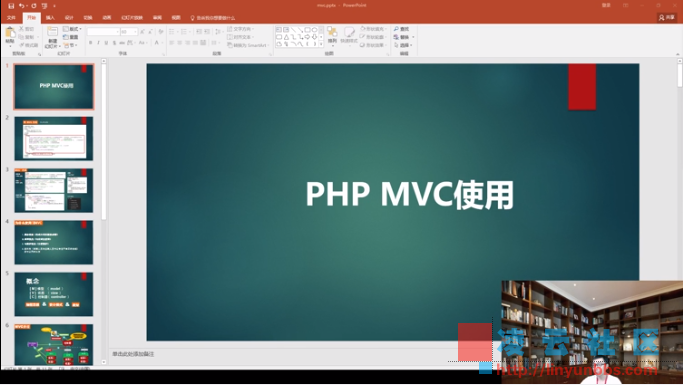Screen dimensions: 683x385
Task: Open the 节 (Section) dropdown
Action: coord(71,45)
